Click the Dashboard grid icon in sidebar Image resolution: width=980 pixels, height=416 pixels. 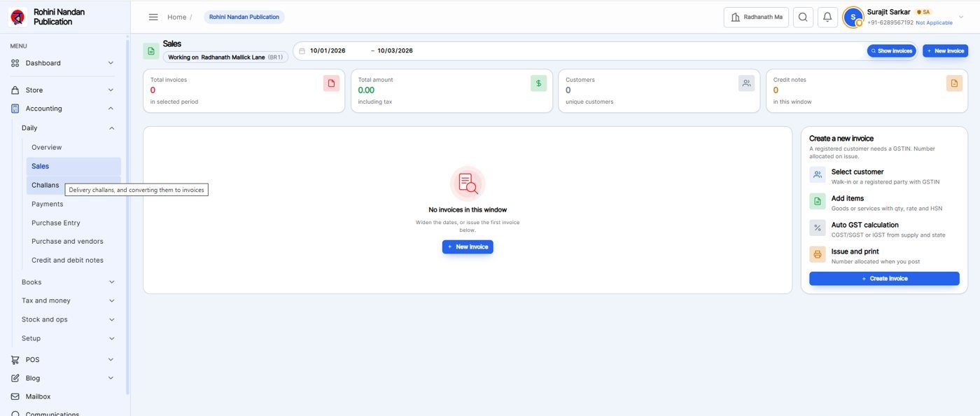pyautogui.click(x=15, y=63)
